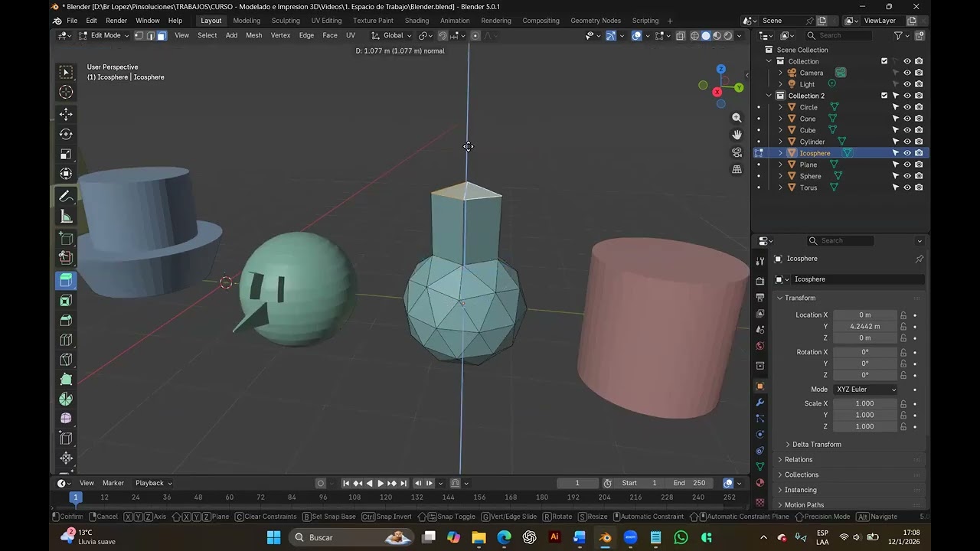Select the Measure tool
The height and width of the screenshot is (551, 980).
(x=66, y=217)
